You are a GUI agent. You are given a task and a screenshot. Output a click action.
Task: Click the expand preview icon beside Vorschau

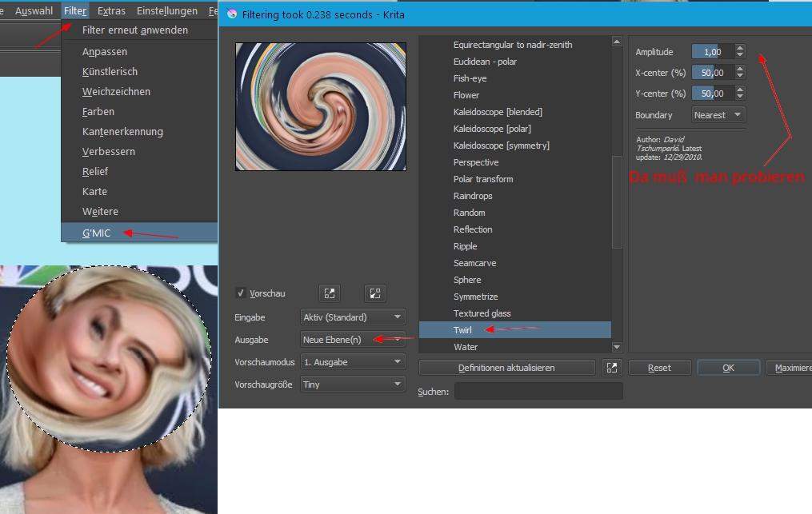point(329,293)
